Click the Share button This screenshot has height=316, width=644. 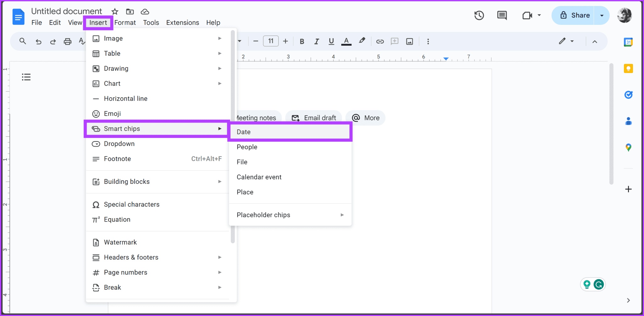coord(580,15)
